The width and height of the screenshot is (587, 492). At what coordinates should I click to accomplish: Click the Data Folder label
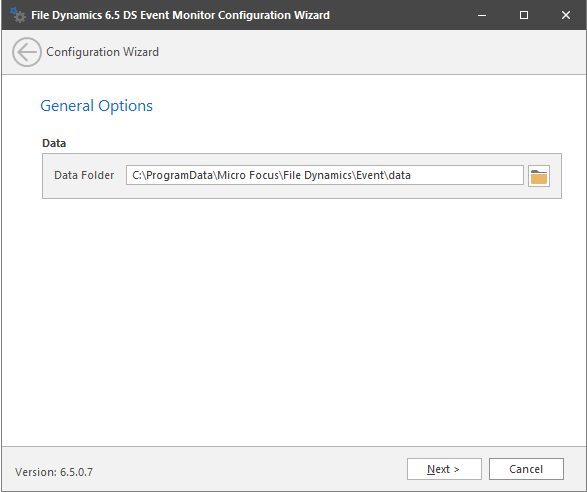[x=84, y=175]
